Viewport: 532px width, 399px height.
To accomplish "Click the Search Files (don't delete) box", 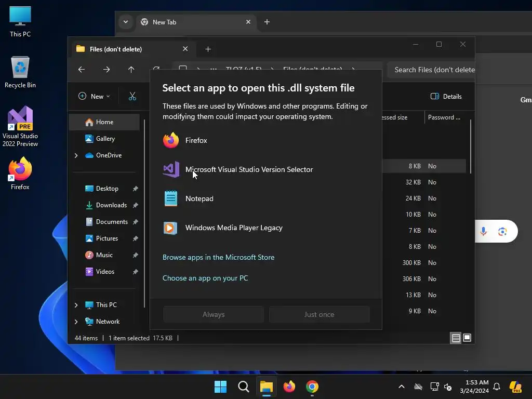I will coord(431,70).
